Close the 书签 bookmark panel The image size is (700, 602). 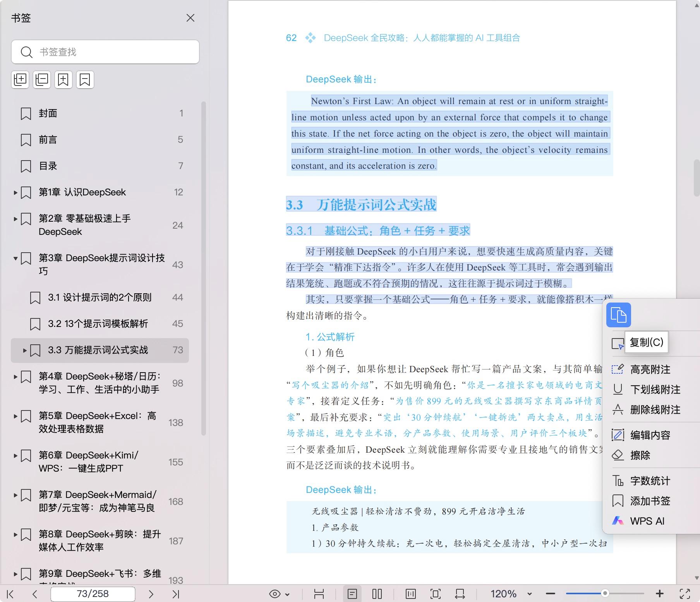tap(190, 18)
